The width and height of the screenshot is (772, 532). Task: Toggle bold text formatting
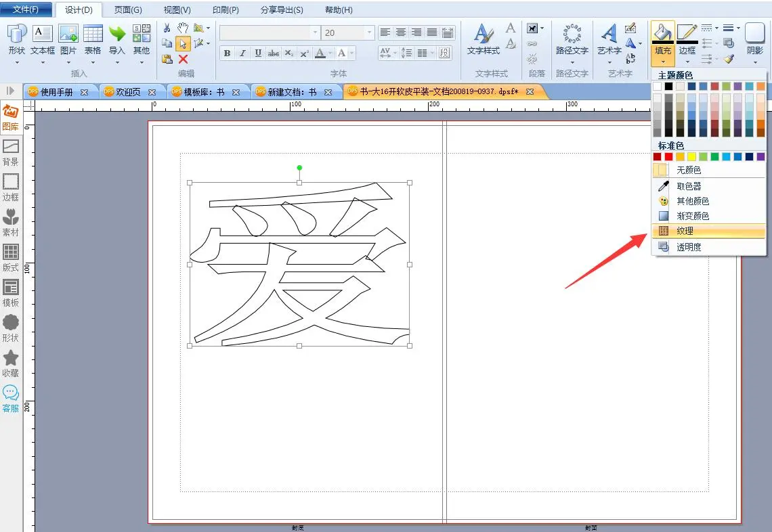[227, 53]
